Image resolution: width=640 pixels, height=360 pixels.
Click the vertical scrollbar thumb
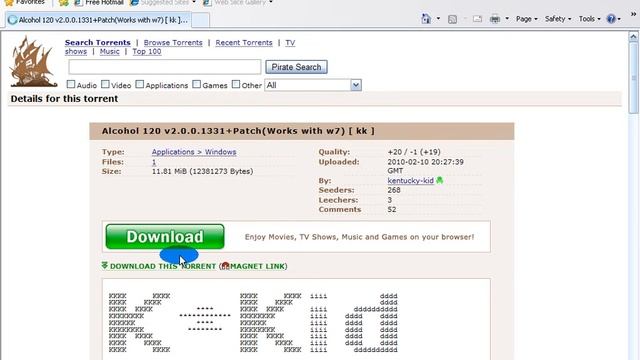coord(633,78)
